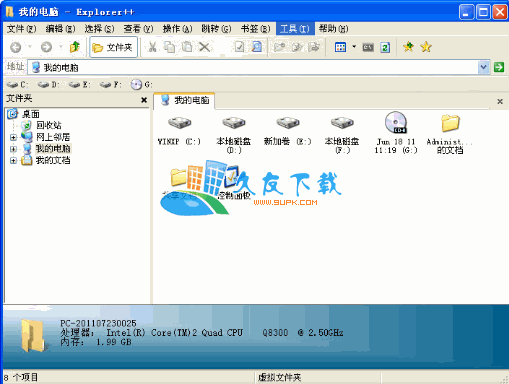
Task: Open the 操作 (A) menu
Action: click(177, 29)
